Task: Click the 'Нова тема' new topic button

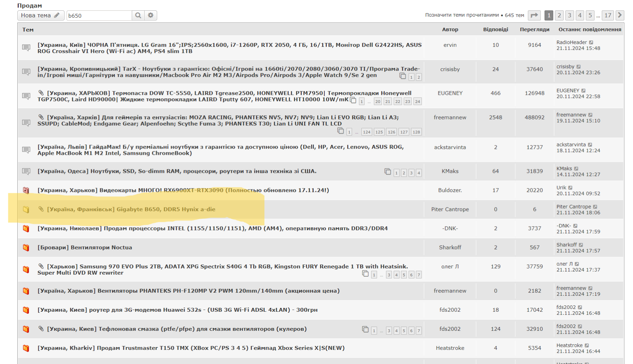Action: pyautogui.click(x=41, y=15)
